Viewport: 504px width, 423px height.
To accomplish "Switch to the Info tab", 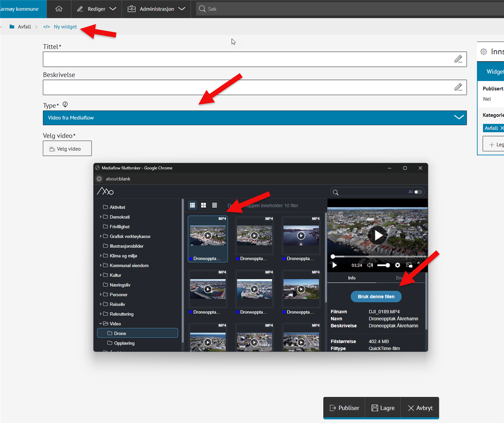I will click(352, 278).
